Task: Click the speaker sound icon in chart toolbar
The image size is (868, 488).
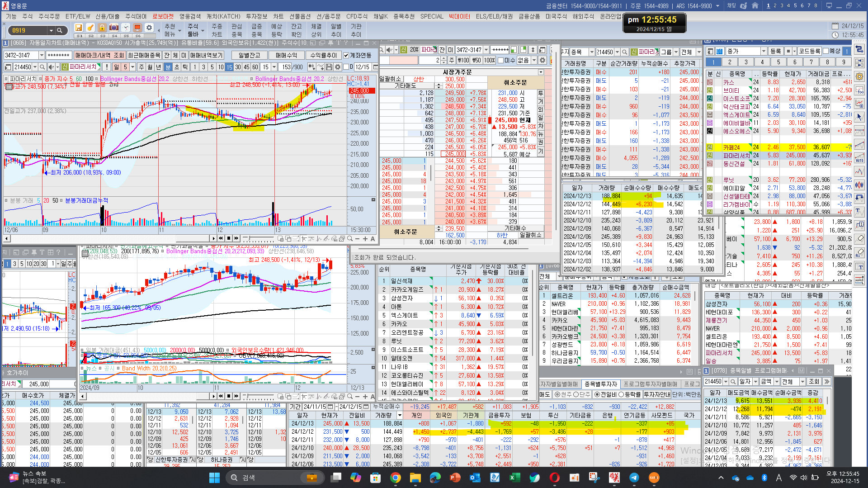Action: point(52,67)
